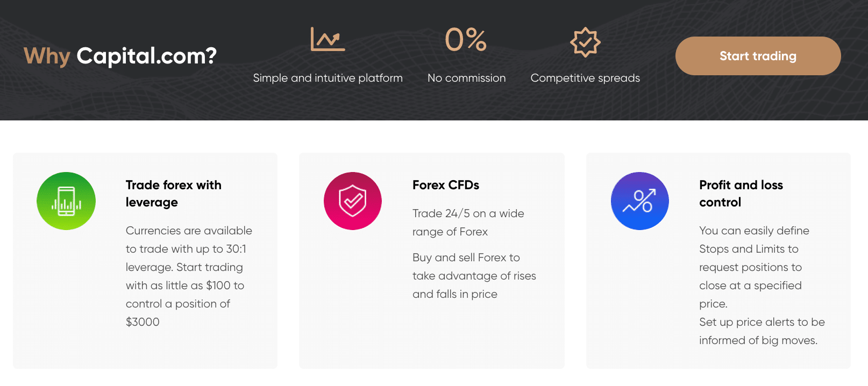Click the 'Trade 24/5' Forex description text
Image resolution: width=868 pixels, height=386 pixels.
coord(468,222)
